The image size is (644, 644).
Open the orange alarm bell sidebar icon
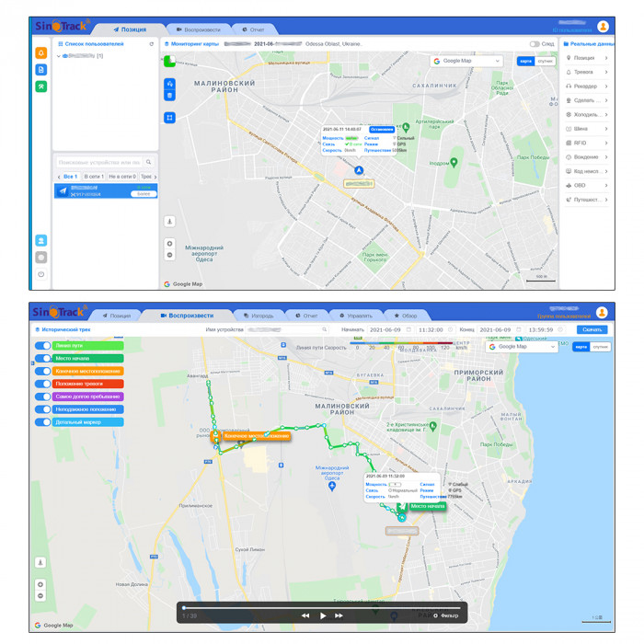[41, 53]
